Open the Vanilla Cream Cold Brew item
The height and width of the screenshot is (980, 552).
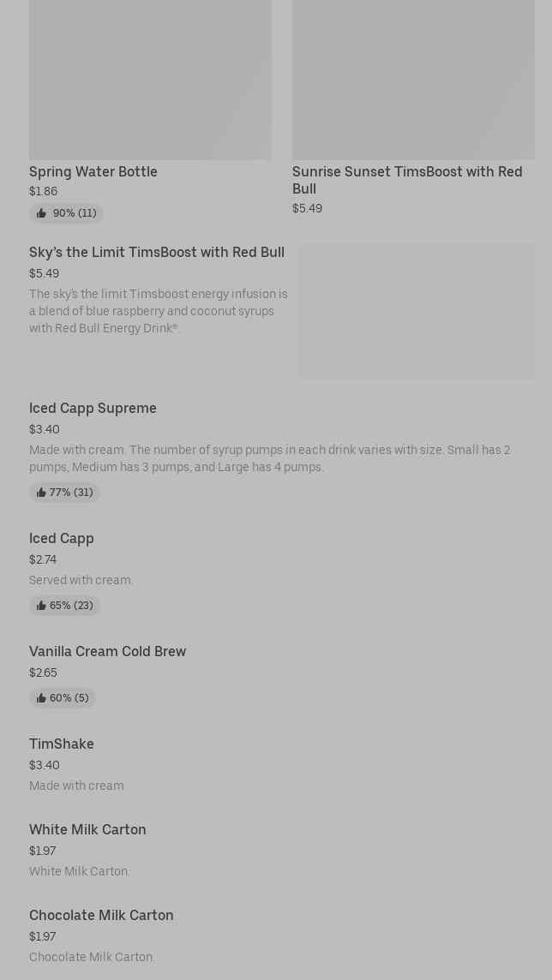coord(107,651)
